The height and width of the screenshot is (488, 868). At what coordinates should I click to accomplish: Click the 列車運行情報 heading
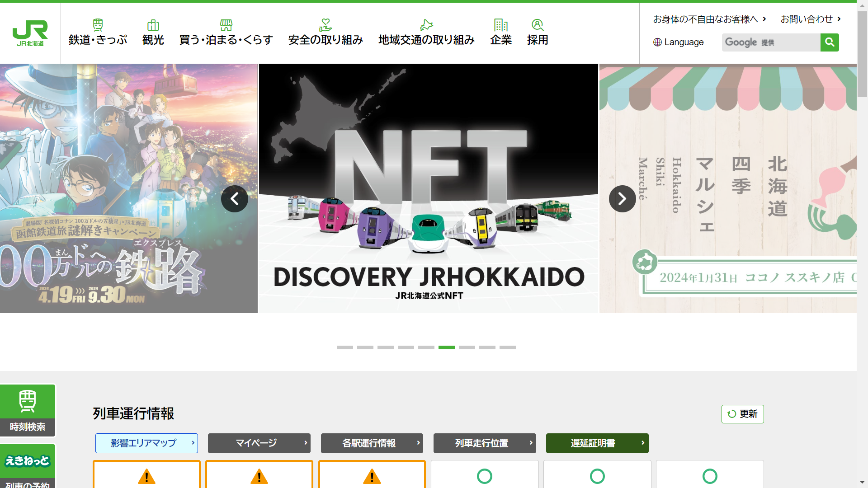point(133,414)
